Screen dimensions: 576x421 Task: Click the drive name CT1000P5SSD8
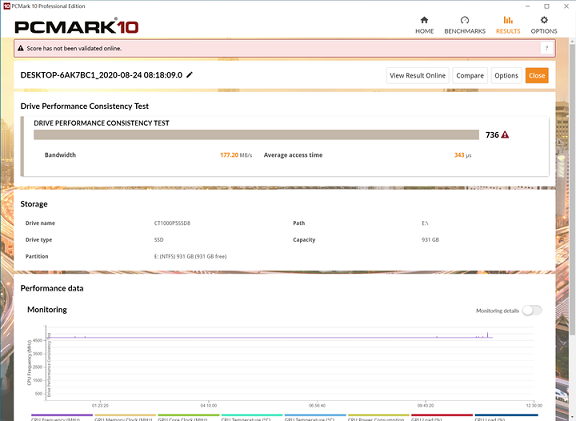172,223
